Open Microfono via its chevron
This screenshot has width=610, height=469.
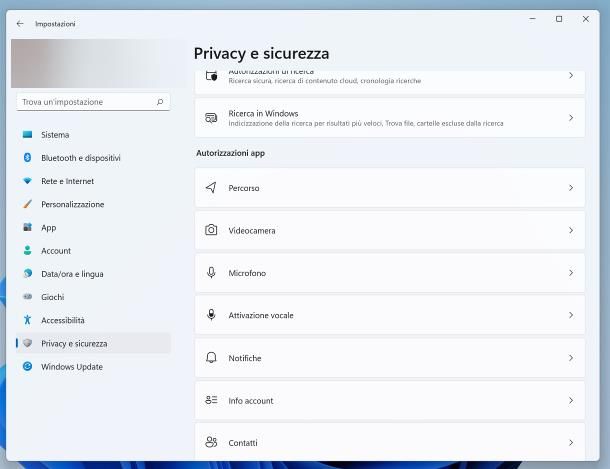click(x=571, y=273)
